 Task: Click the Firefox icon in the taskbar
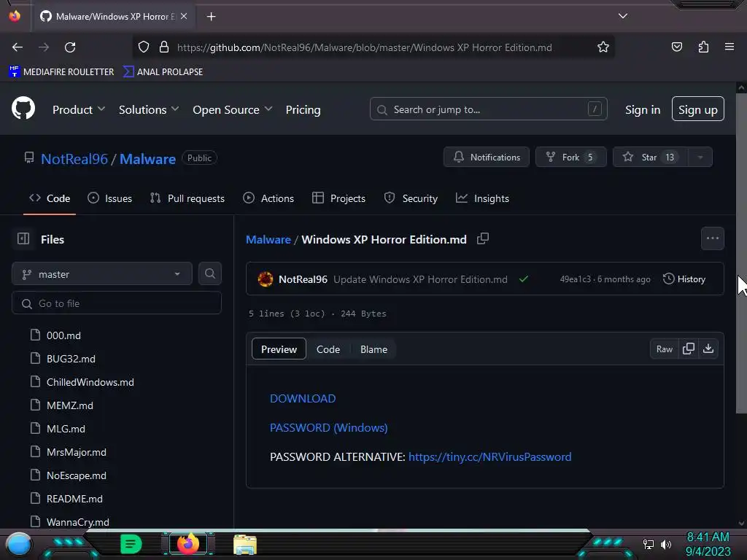(188, 544)
